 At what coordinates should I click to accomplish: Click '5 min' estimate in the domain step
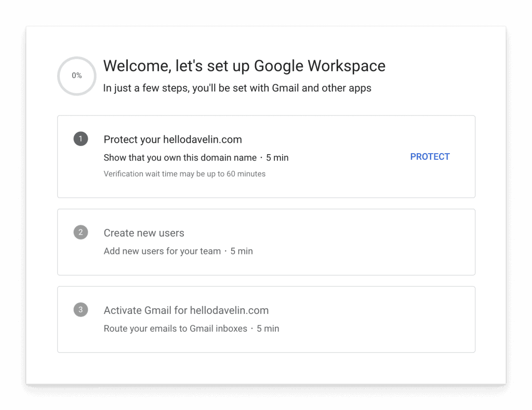(x=277, y=158)
